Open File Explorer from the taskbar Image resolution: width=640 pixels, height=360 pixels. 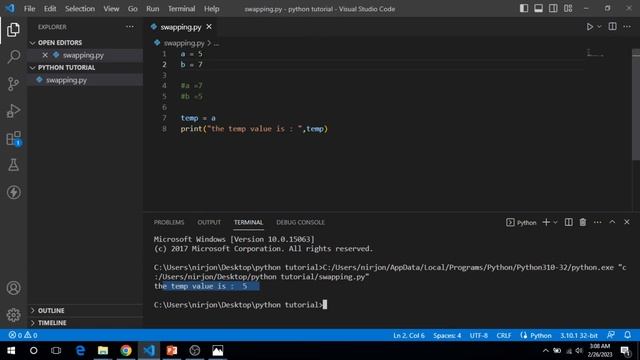pos(103,351)
